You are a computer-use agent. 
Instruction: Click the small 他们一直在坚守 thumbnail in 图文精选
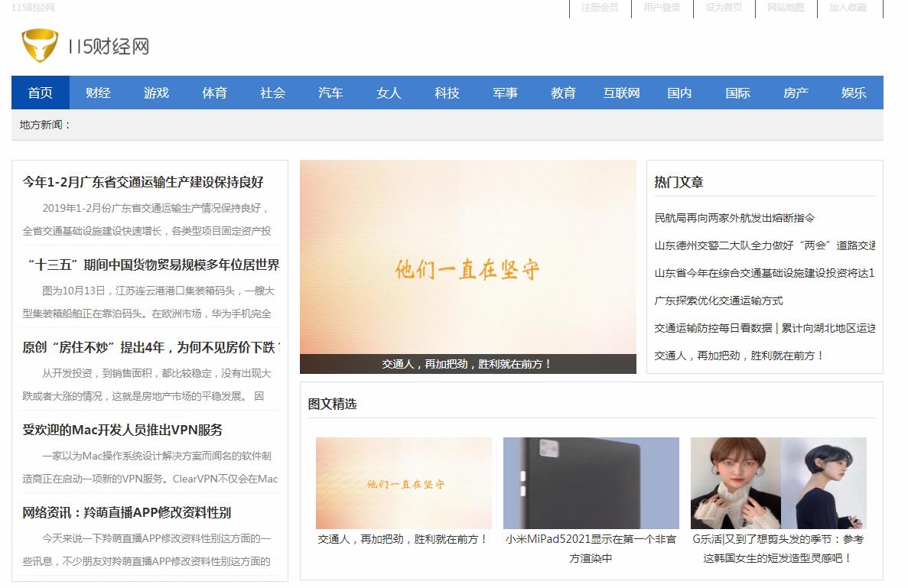pyautogui.click(x=404, y=483)
